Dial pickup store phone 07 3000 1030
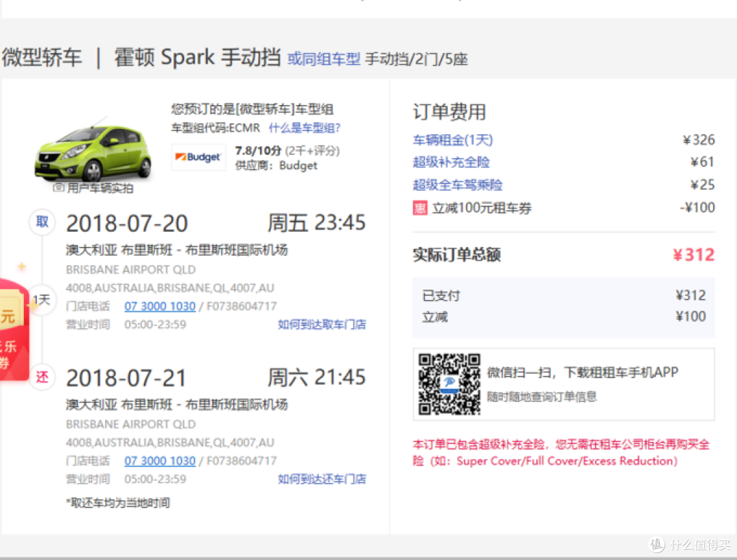 point(160,306)
